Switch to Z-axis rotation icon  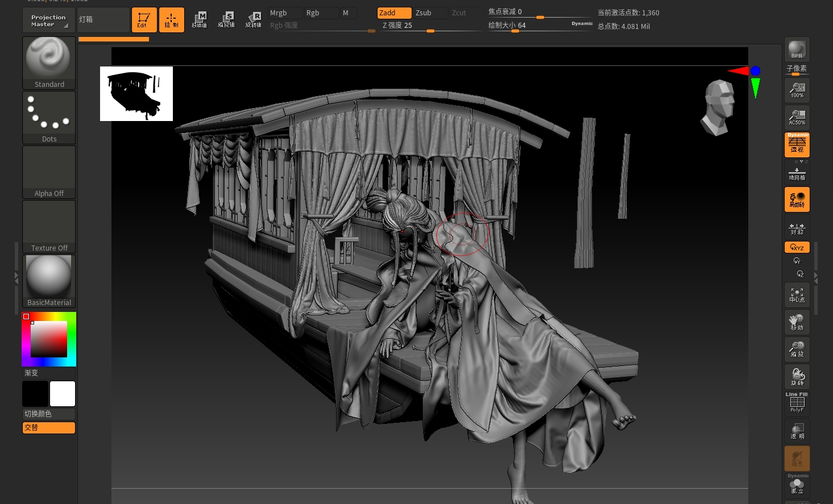pyautogui.click(x=801, y=274)
